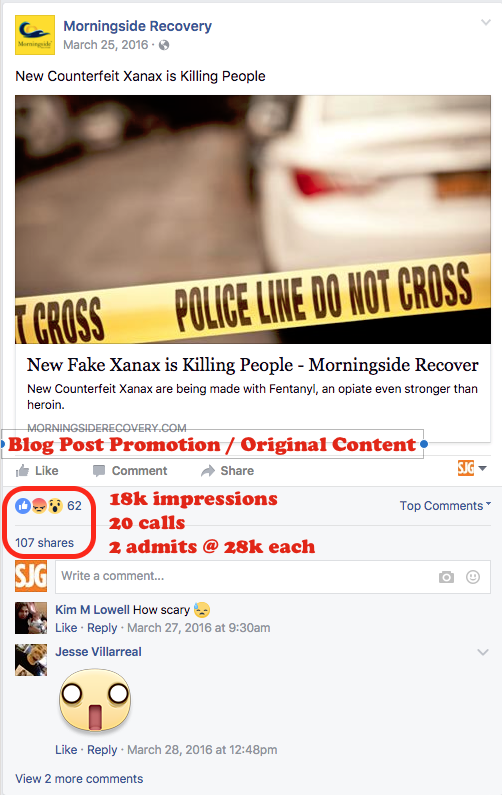Image resolution: width=502 pixels, height=795 pixels.
Task: Click Reply under Kim M Lowell's comment
Action: pyautogui.click(x=102, y=628)
